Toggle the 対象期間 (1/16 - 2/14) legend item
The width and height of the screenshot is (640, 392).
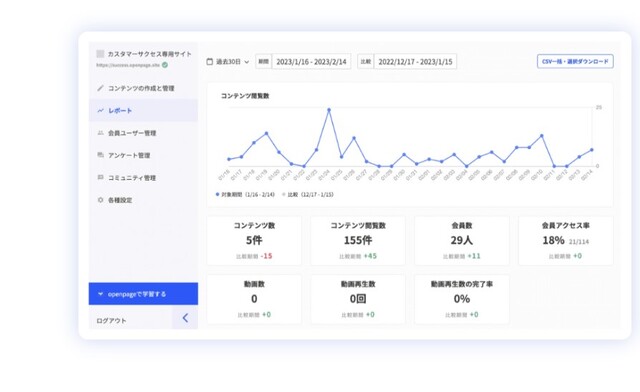pos(245,195)
